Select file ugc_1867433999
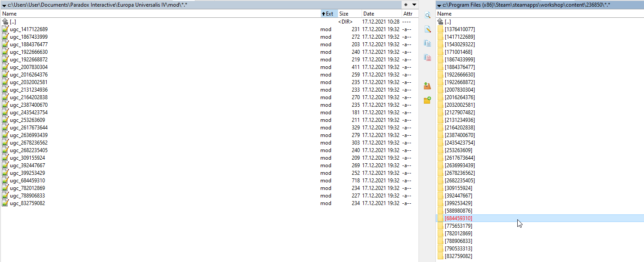 click(209, 37)
